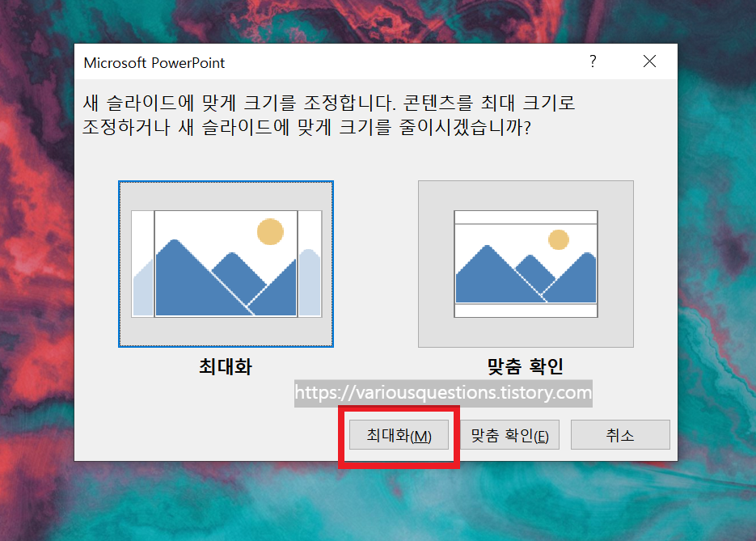Toggle selection of the highlighted Maximize tile

(x=226, y=263)
